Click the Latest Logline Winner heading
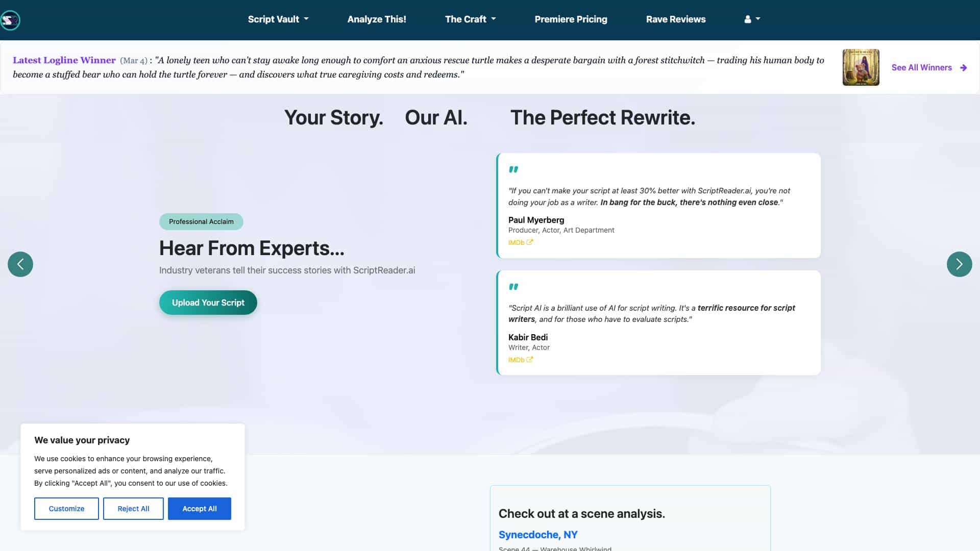 click(64, 60)
